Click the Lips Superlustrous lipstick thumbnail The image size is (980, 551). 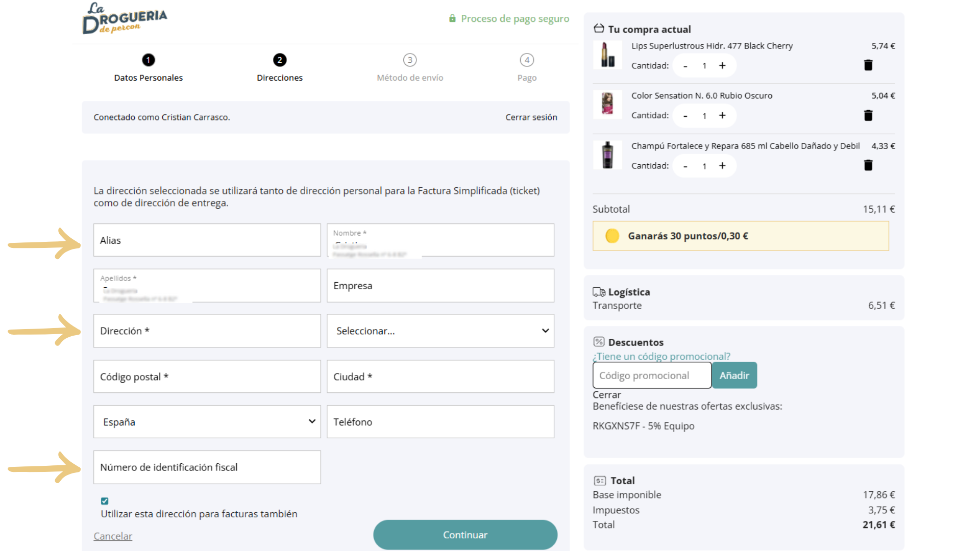(x=607, y=55)
